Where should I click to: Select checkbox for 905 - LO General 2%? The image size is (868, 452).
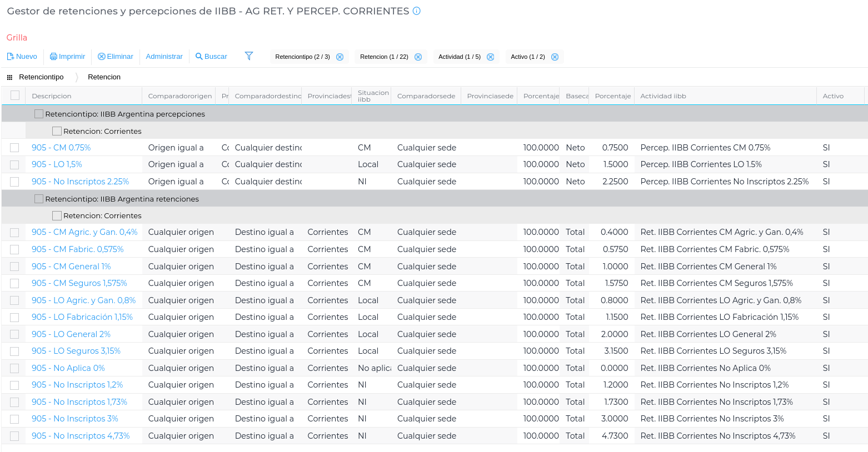pos(14,334)
